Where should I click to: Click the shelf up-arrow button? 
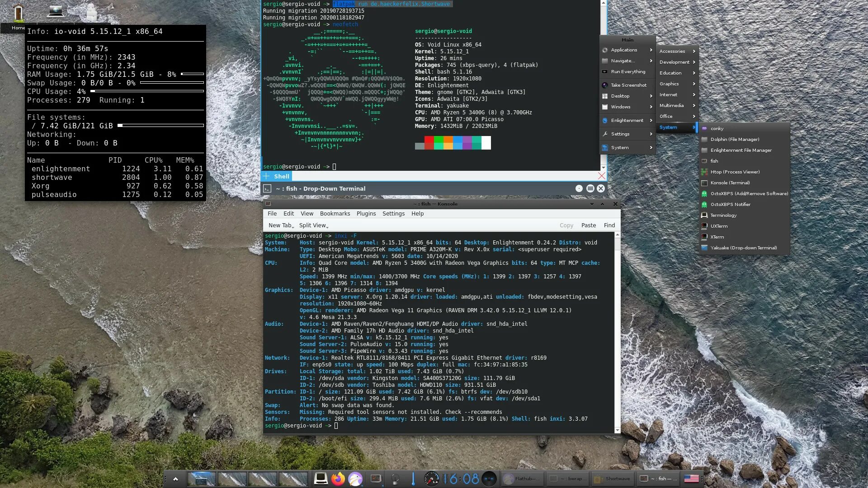(x=175, y=479)
